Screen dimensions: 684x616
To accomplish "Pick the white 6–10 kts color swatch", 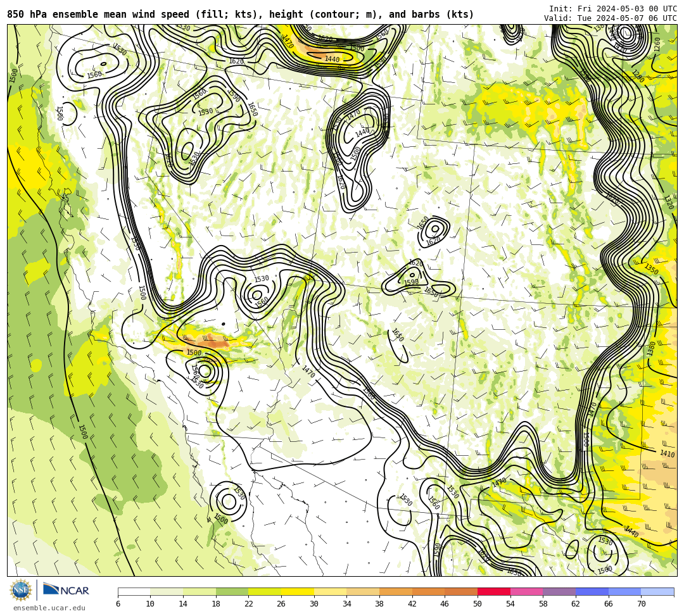I will [x=134, y=592].
